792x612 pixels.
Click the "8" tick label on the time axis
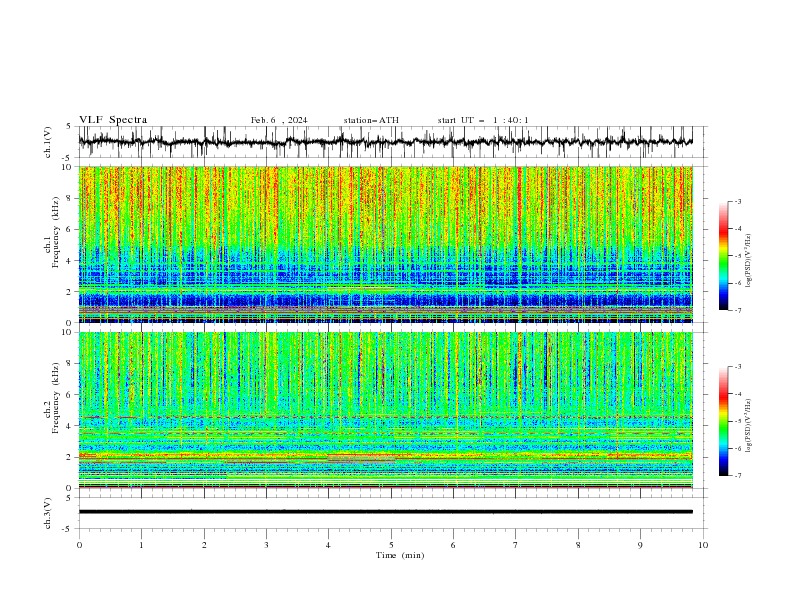click(578, 545)
